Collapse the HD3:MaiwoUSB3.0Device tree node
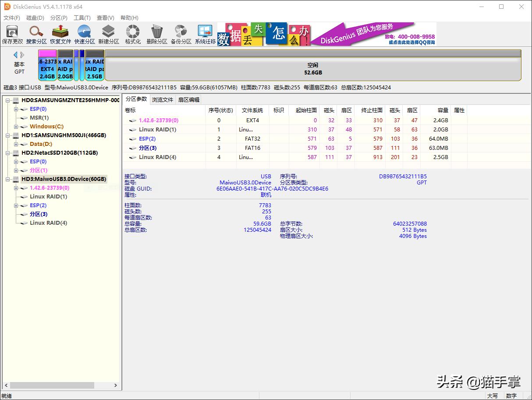 click(8, 179)
